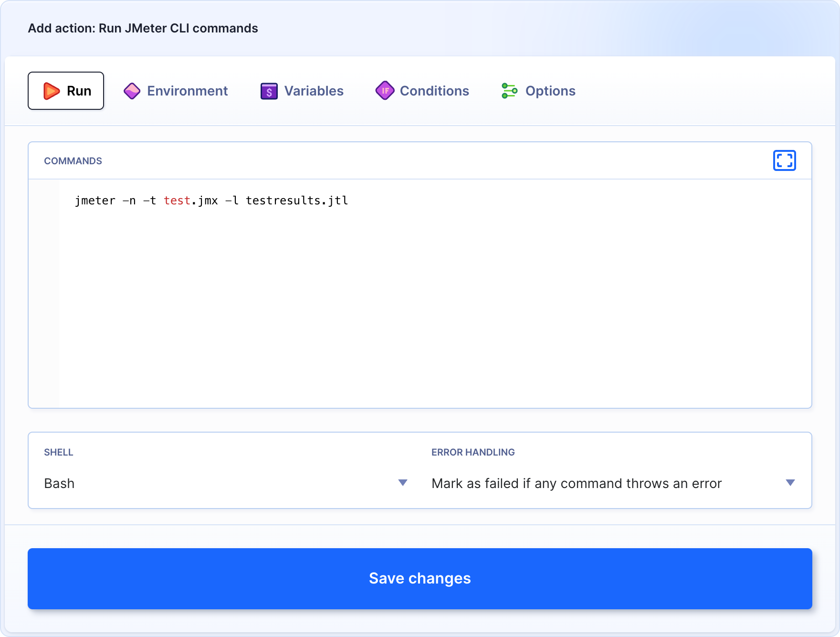This screenshot has width=840, height=637.
Task: Click the red 'test' word in command
Action: tap(177, 201)
